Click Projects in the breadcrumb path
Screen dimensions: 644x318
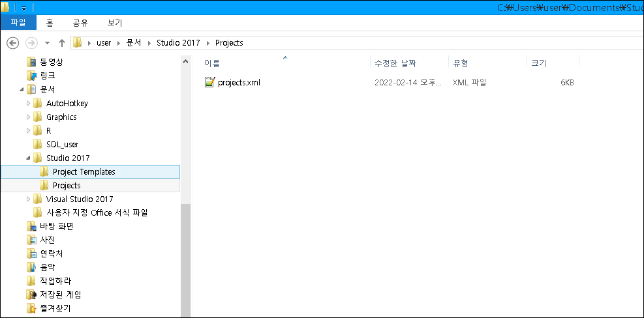[x=229, y=42]
